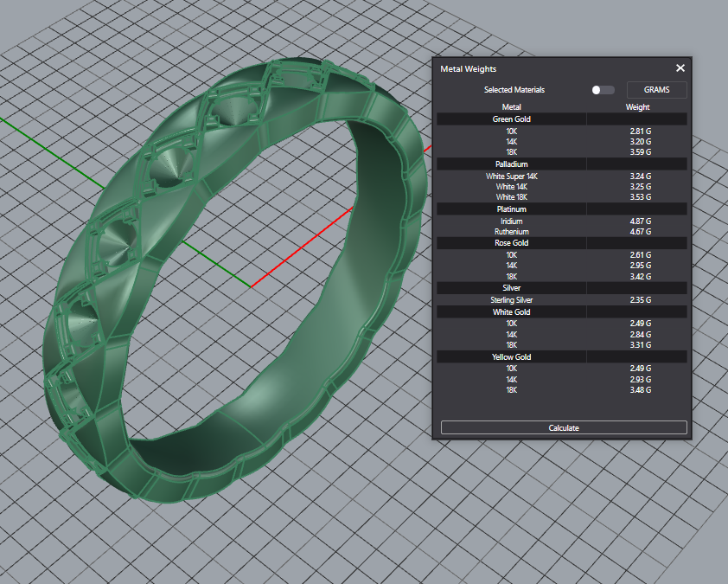Select the Sterling Silver row
The width and height of the screenshot is (728, 584).
click(511, 300)
